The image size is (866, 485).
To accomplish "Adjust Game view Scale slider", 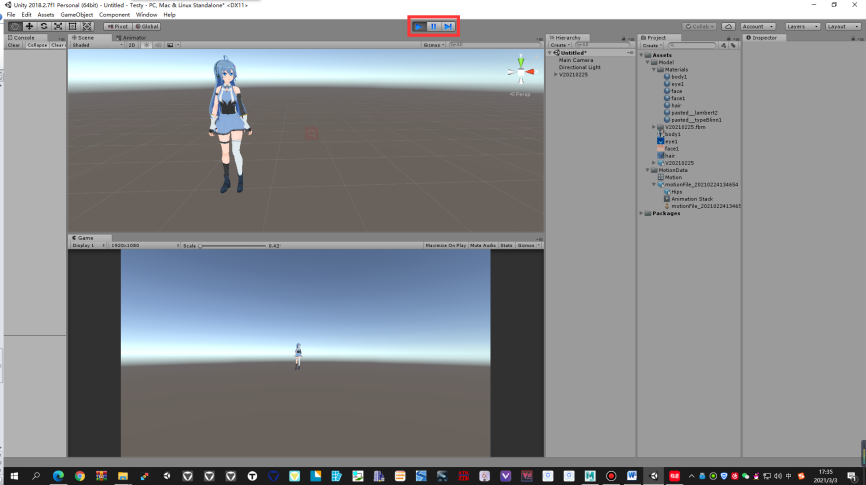I will click(x=233, y=246).
